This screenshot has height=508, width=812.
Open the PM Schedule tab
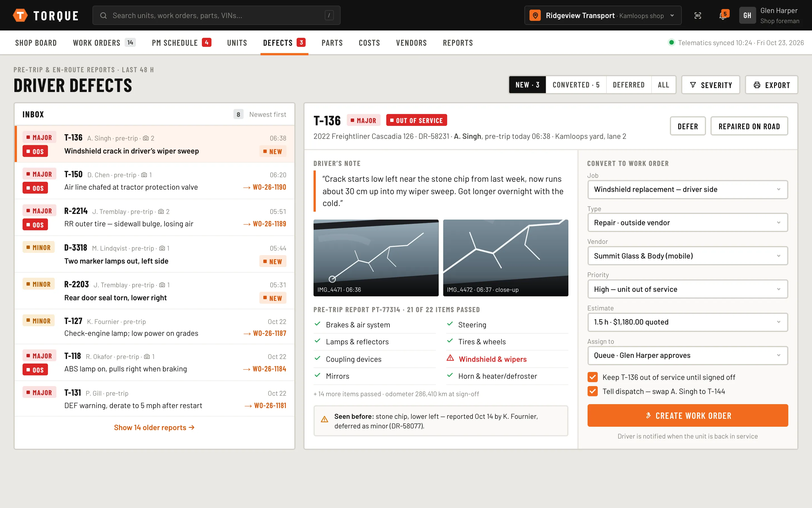(182, 43)
